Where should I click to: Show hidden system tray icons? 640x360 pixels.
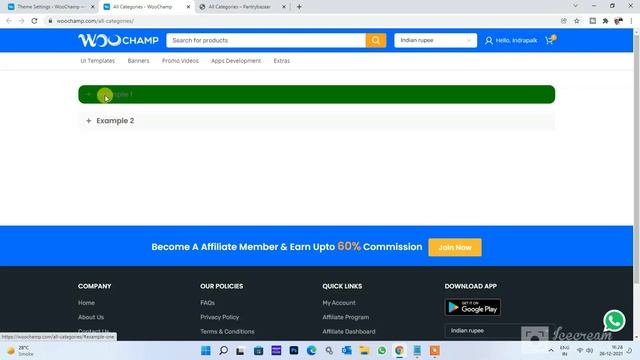tap(551, 350)
